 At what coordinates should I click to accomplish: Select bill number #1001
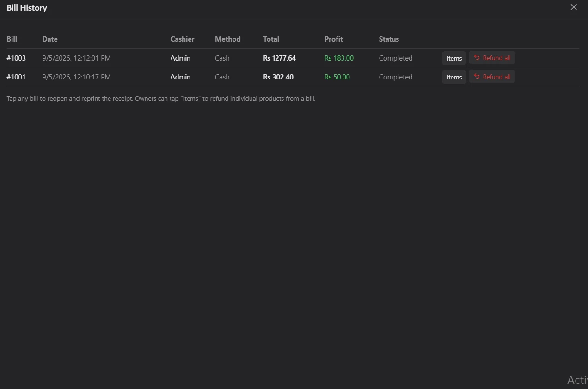tap(16, 77)
